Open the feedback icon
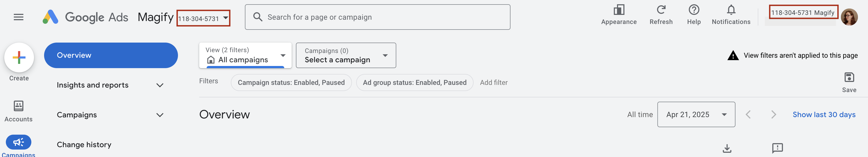Image resolution: width=868 pixels, height=157 pixels. point(777,148)
